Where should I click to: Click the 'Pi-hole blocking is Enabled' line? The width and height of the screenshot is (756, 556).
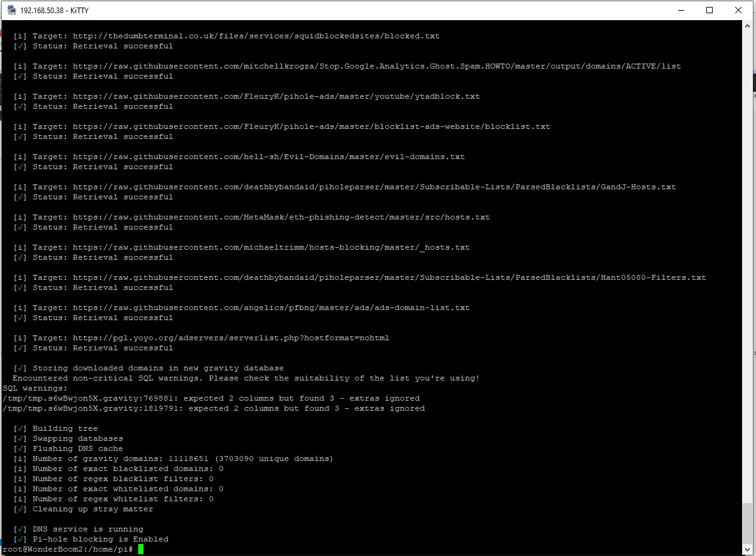click(x=100, y=539)
